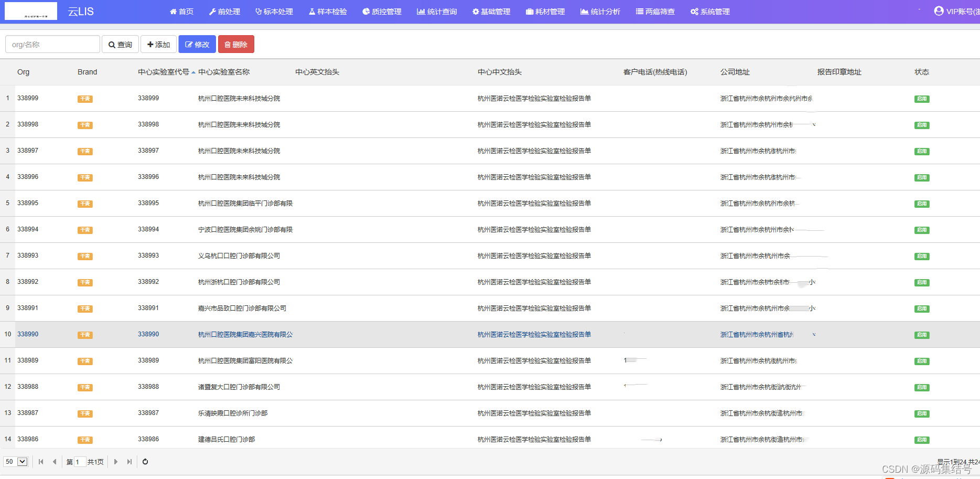
Task: Open the 两癌筛查 menu
Action: point(655,12)
